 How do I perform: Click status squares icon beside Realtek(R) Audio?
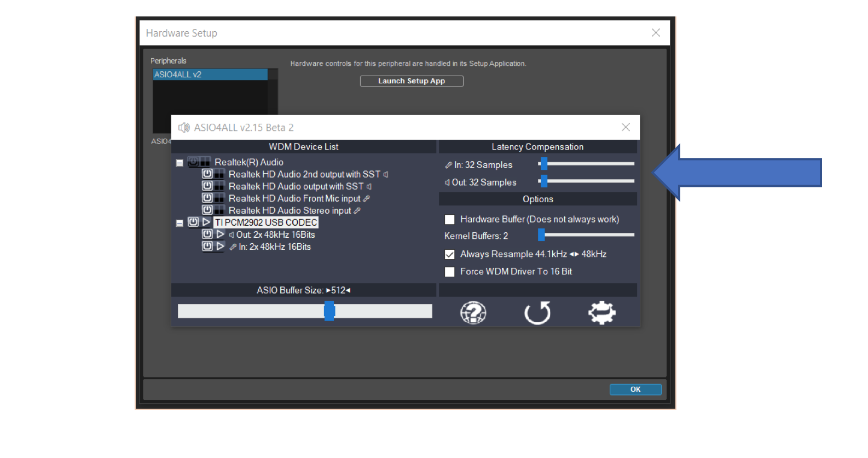206,162
